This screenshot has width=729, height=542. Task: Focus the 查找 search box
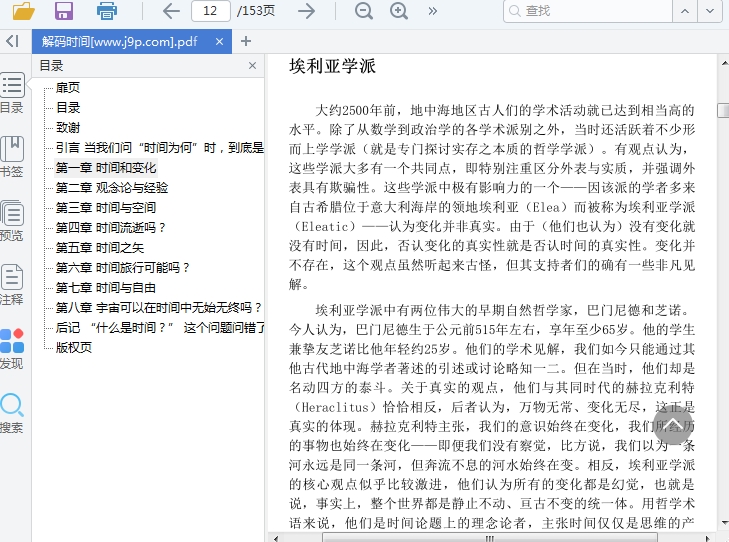coord(588,11)
